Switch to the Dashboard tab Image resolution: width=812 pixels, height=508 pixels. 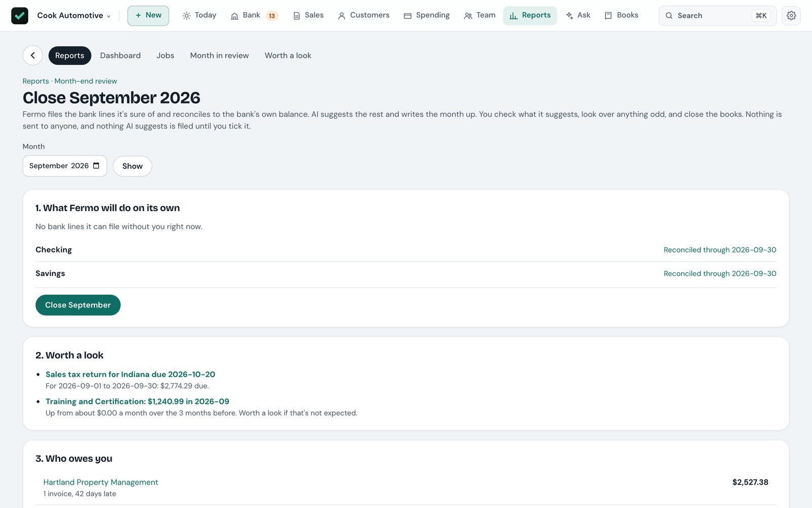120,55
